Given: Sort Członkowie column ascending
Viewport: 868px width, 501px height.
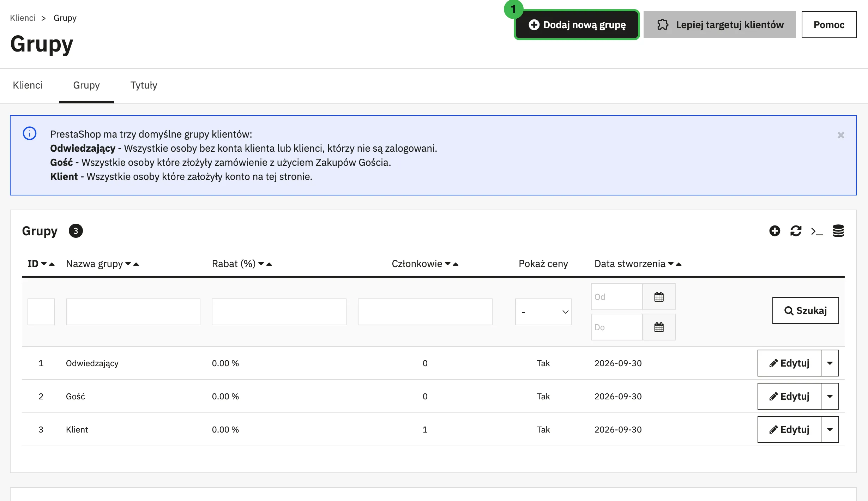Looking at the screenshot, I should click(456, 264).
